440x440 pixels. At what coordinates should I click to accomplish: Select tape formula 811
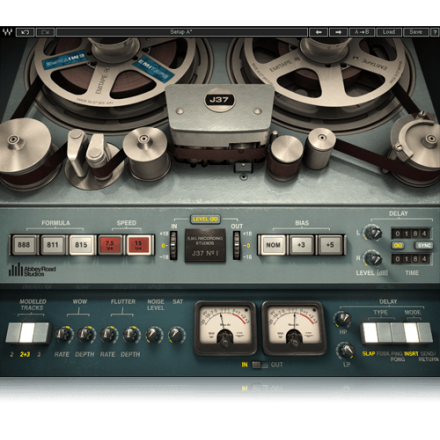(x=53, y=245)
